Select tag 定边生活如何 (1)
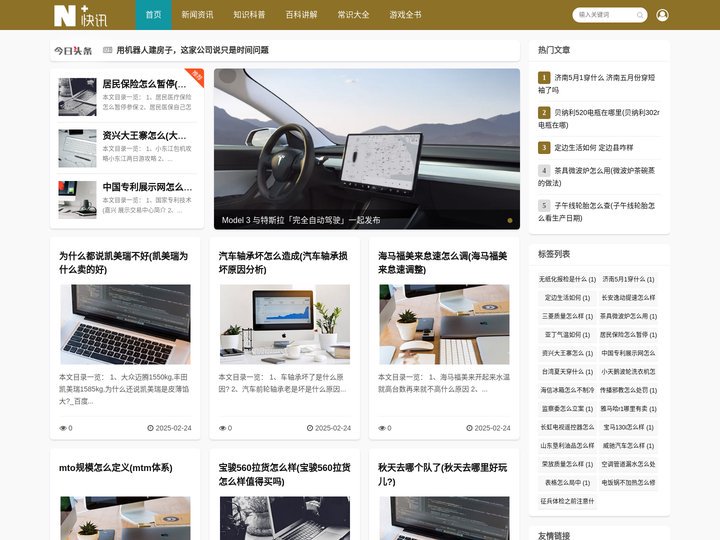 point(567,298)
